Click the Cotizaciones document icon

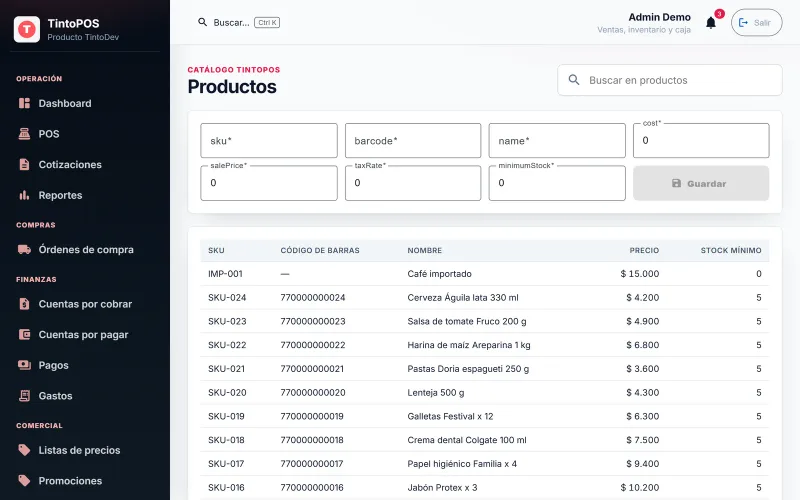pyautogui.click(x=24, y=164)
